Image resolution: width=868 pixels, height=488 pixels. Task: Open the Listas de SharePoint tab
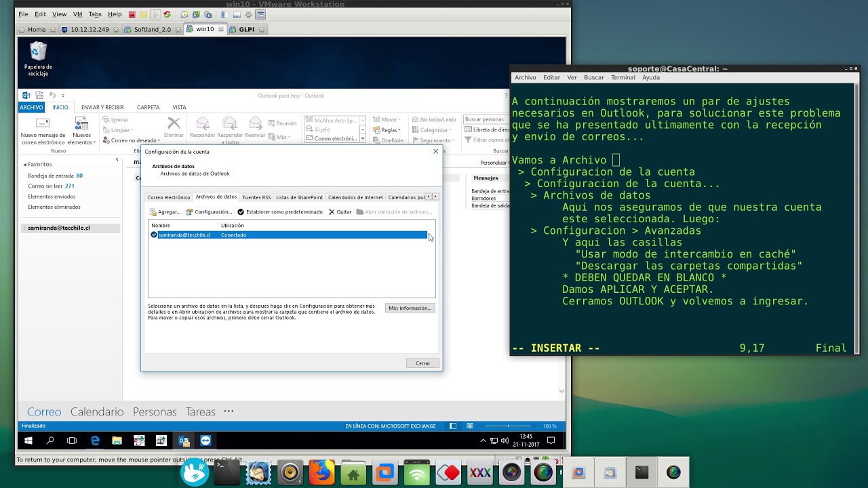(299, 197)
